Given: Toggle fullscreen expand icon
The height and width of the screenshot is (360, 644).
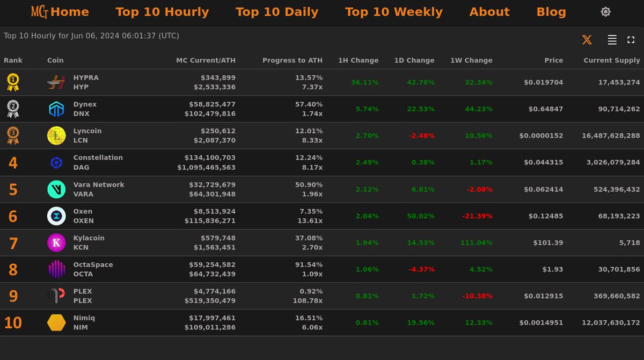Looking at the screenshot, I should point(631,40).
